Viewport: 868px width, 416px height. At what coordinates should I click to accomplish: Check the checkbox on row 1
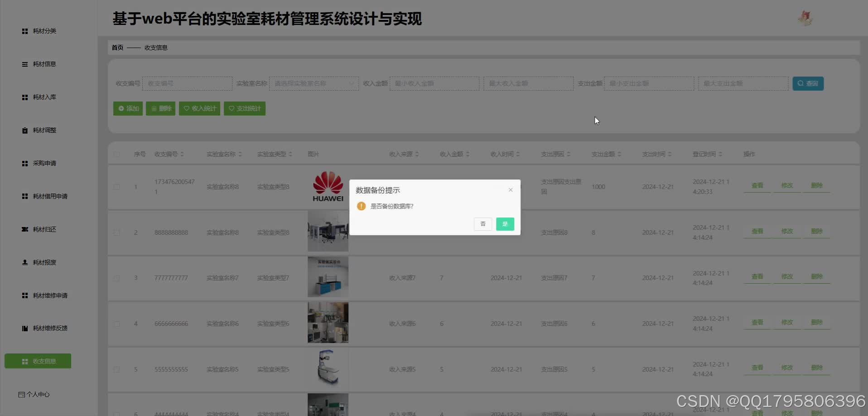pos(116,187)
